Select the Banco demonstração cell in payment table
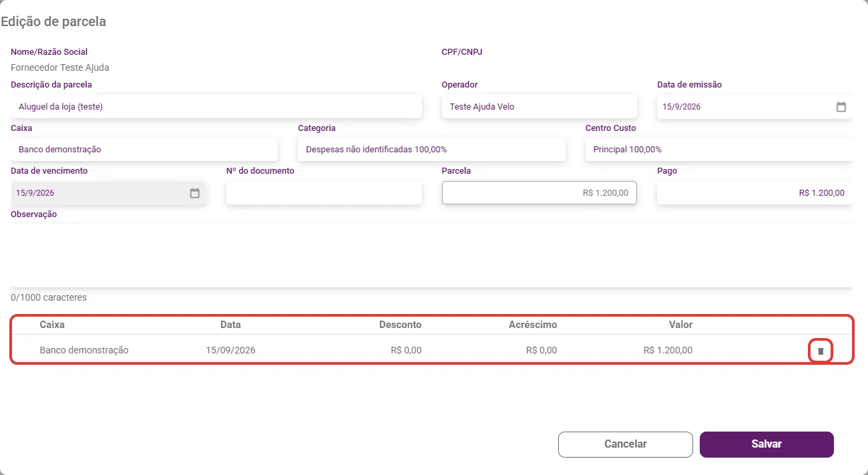Screen dimensions: 868x475 pos(84,350)
